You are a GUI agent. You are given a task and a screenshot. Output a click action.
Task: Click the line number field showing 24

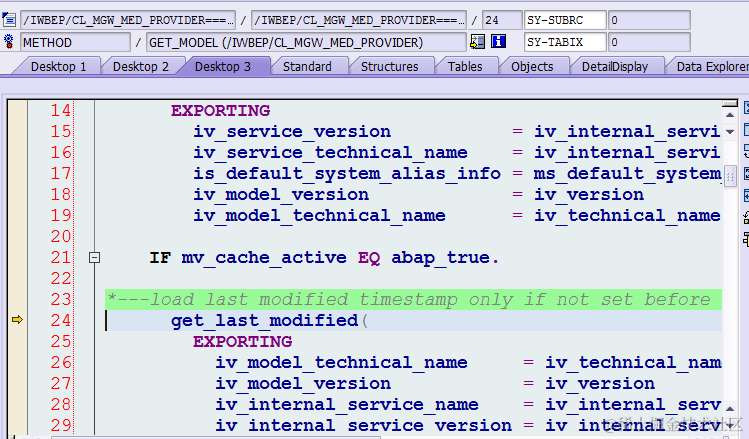(502, 20)
